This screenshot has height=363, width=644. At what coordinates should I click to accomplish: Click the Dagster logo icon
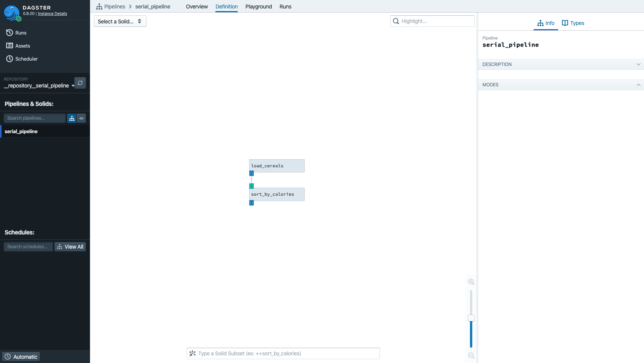pyautogui.click(x=12, y=13)
